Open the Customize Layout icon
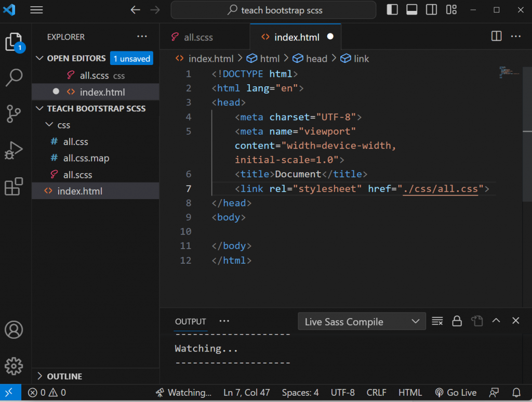This screenshot has width=532, height=402. click(x=451, y=9)
